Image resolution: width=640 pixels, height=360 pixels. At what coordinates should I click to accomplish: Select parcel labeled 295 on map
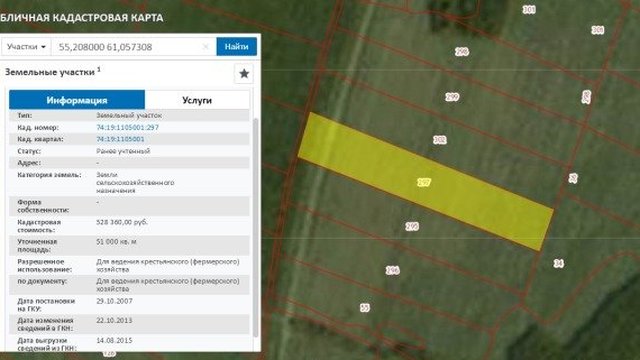click(x=412, y=226)
